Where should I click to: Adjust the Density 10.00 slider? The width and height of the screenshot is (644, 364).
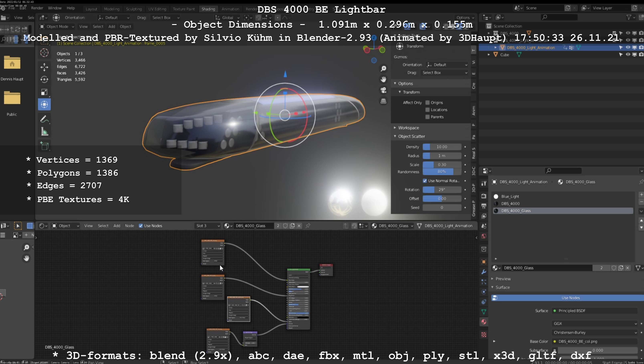coord(442,147)
